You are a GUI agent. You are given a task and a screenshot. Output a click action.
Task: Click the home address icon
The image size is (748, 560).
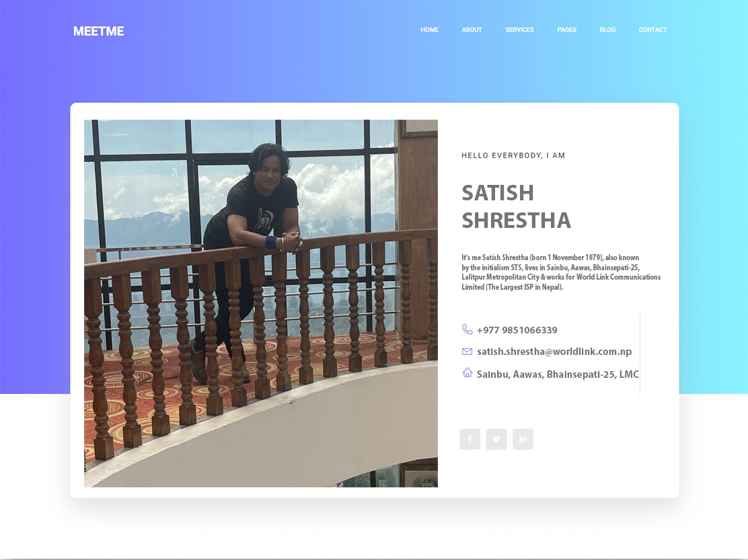click(467, 372)
